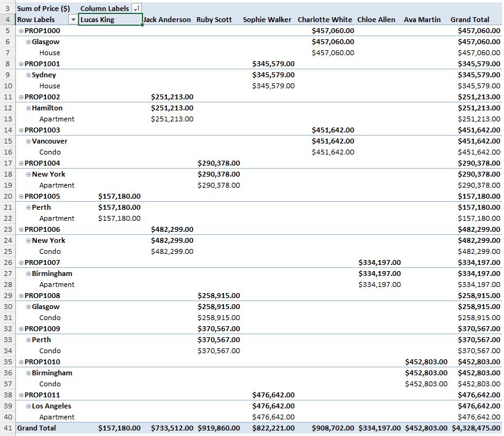Collapse the Los Angeles row
Screen dimensions: 504x436
pos(28,406)
